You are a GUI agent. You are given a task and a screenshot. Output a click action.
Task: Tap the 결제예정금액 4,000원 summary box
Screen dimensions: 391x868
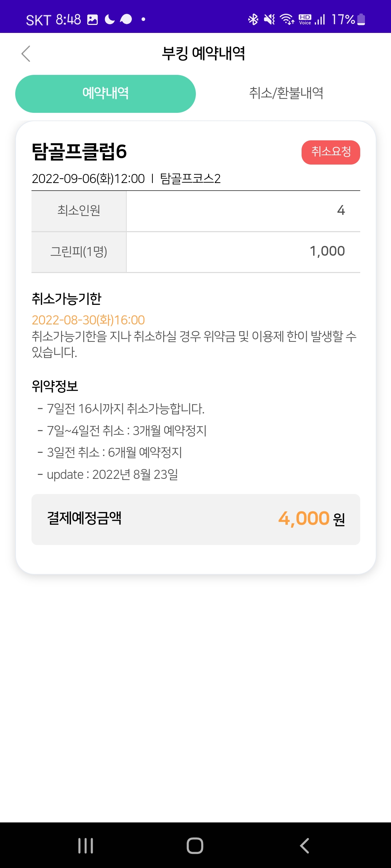195,519
